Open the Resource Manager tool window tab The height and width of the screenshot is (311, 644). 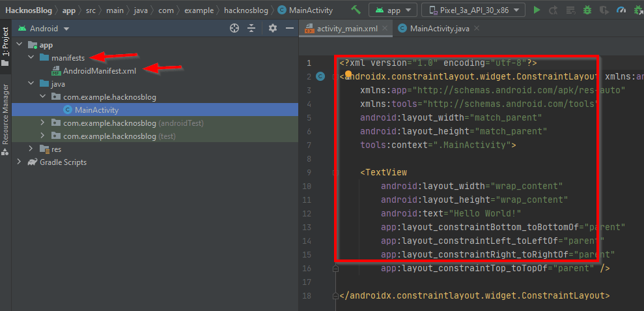pyautogui.click(x=5, y=119)
